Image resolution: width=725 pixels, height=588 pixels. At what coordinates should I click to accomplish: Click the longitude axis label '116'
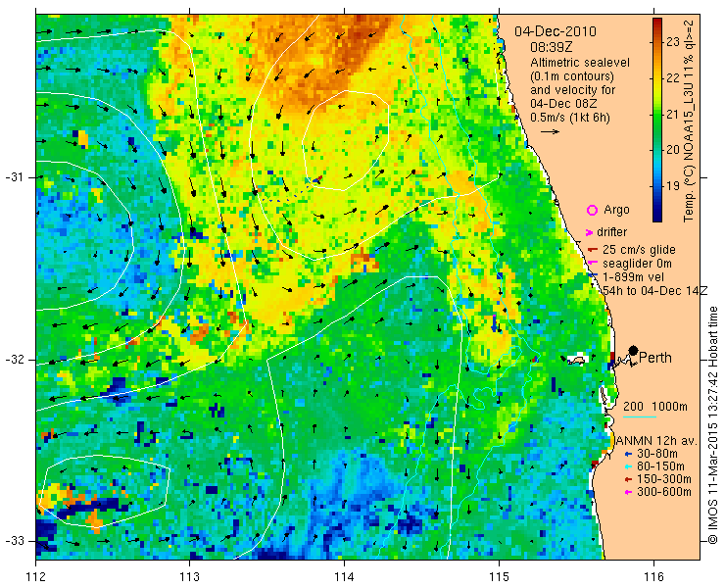pyautogui.click(x=653, y=577)
